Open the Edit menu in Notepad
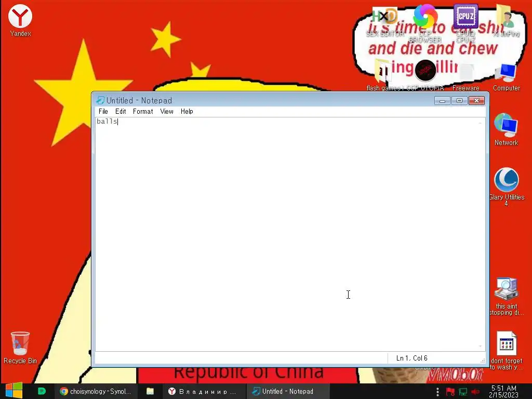Viewport: 532px width, 399px height. [121, 111]
